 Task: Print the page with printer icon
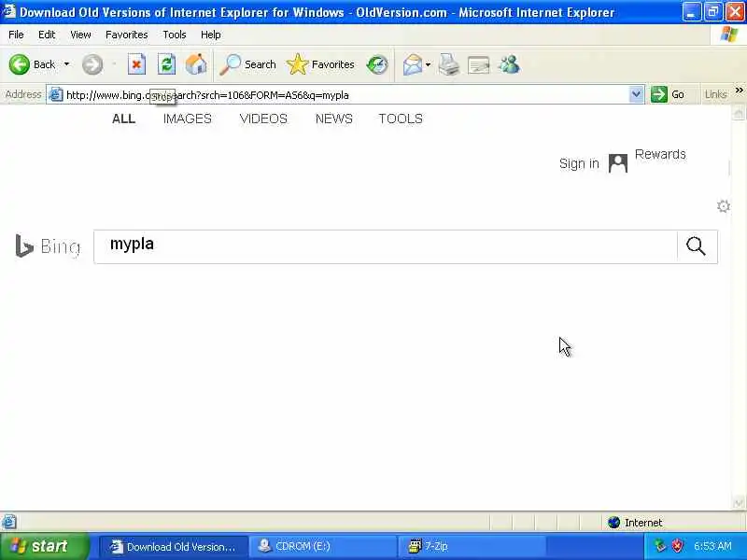(449, 64)
